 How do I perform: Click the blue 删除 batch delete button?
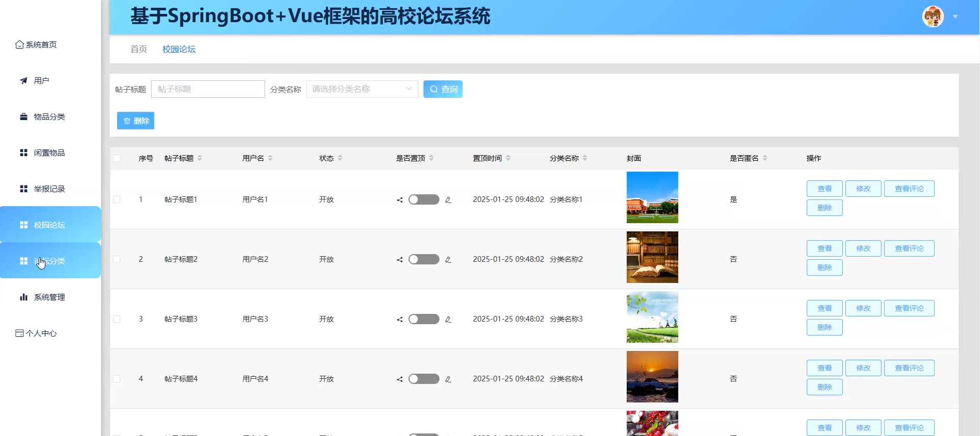tap(136, 121)
